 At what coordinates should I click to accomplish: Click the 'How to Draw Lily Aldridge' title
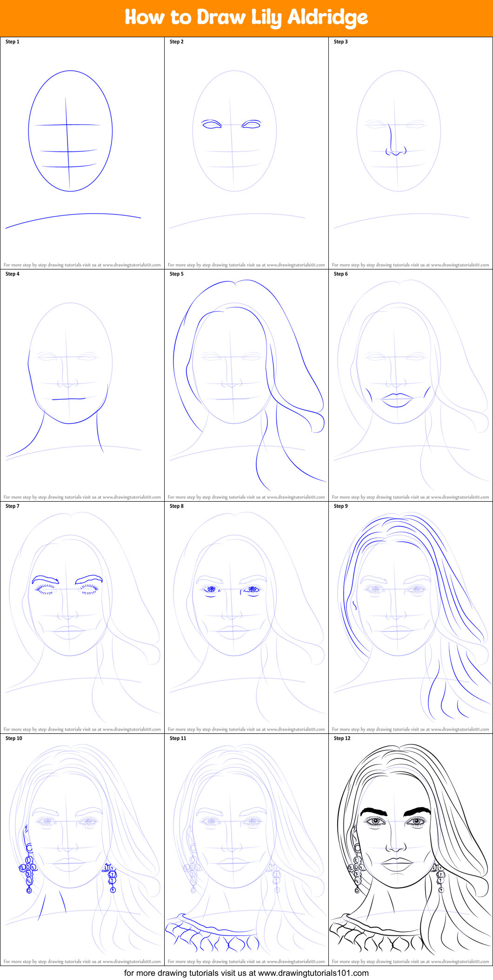246,18
